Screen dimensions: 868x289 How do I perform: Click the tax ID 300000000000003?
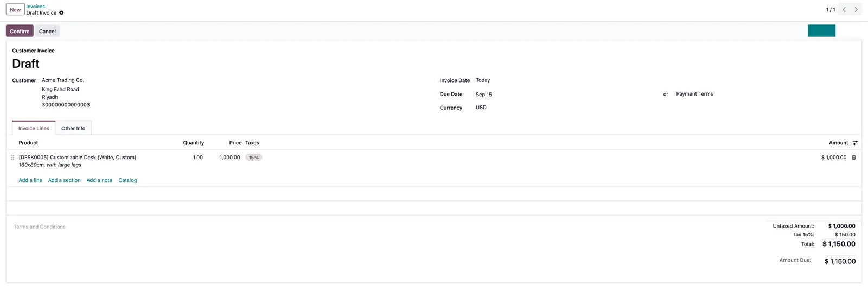click(x=66, y=105)
